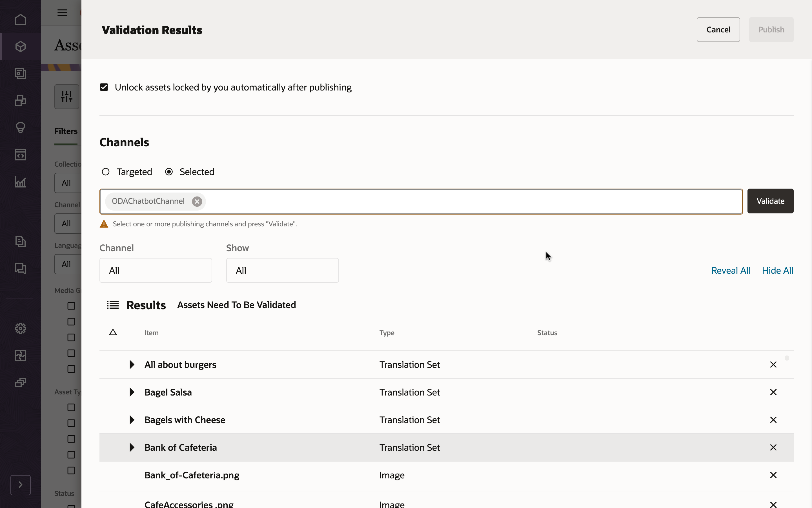
Task: Open the Channel dropdown showing All
Action: (x=156, y=270)
